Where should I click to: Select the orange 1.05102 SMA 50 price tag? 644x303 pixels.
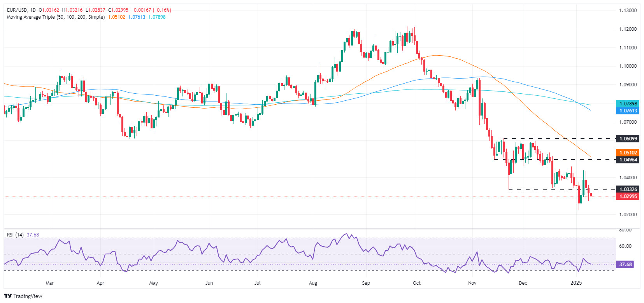coord(628,152)
